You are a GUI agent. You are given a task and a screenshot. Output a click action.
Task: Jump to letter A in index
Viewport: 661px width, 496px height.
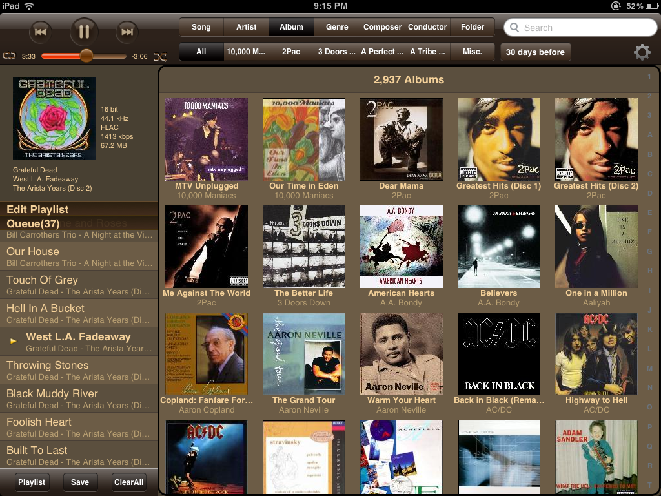tap(650, 135)
